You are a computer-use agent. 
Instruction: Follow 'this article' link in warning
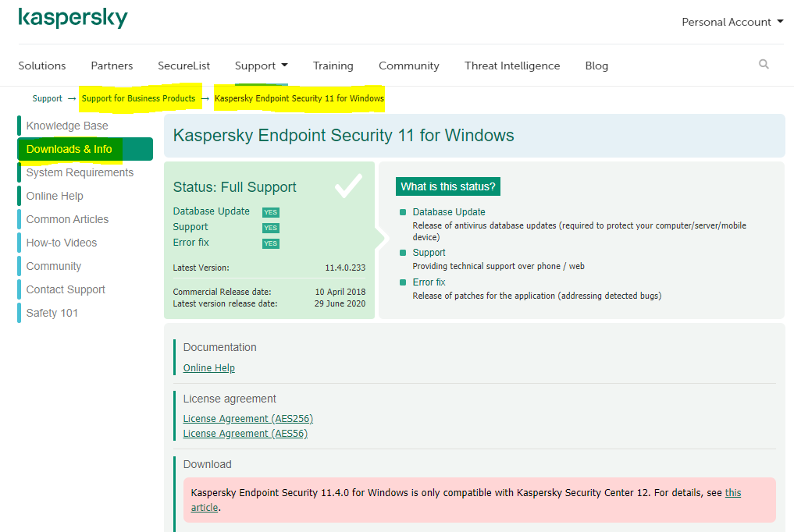[x=732, y=493]
